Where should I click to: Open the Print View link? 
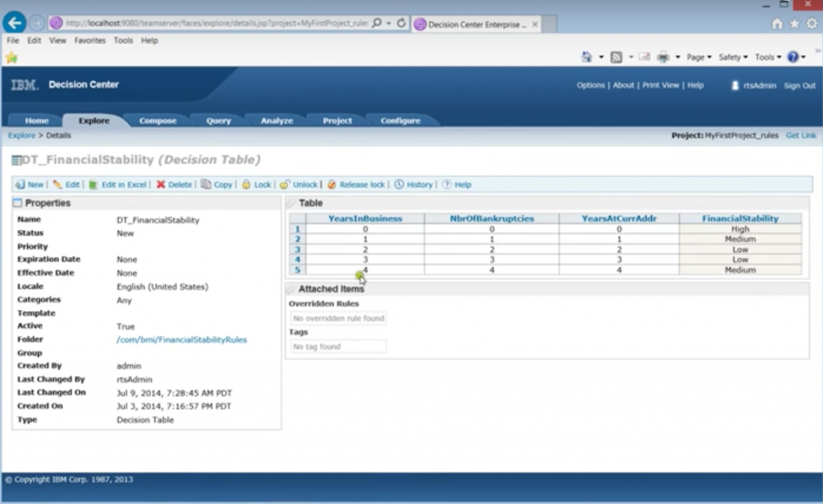(x=661, y=85)
